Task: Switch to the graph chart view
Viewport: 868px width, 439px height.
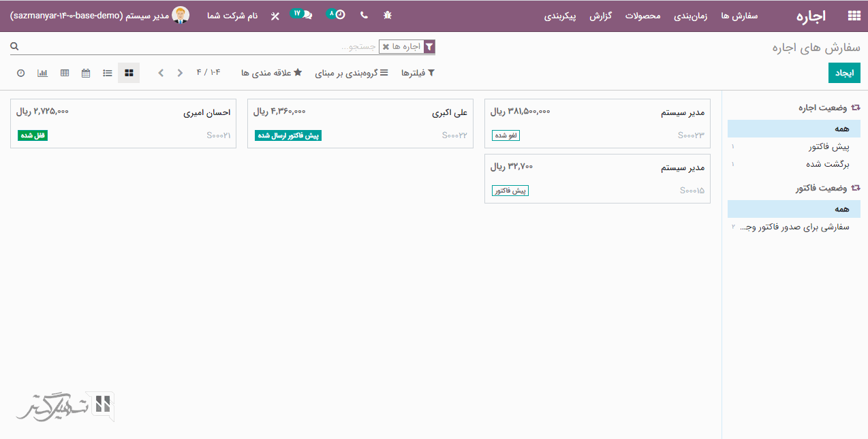Action: pyautogui.click(x=42, y=73)
